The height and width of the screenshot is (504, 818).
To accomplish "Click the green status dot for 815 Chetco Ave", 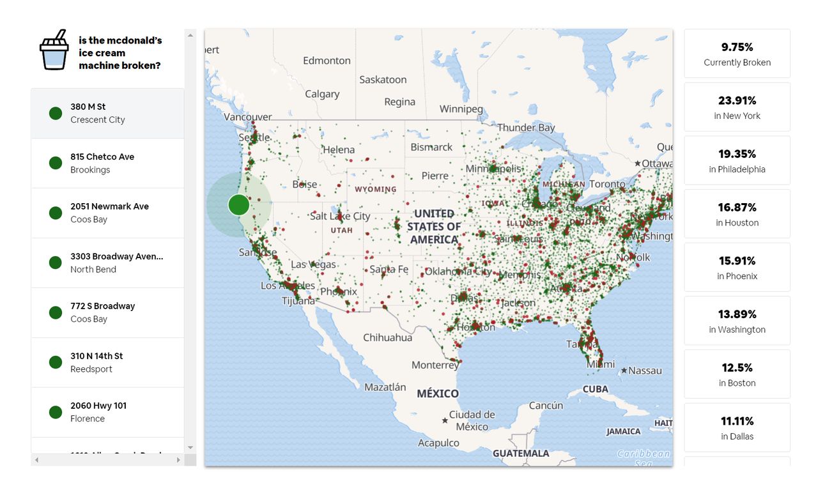I will tap(56, 163).
